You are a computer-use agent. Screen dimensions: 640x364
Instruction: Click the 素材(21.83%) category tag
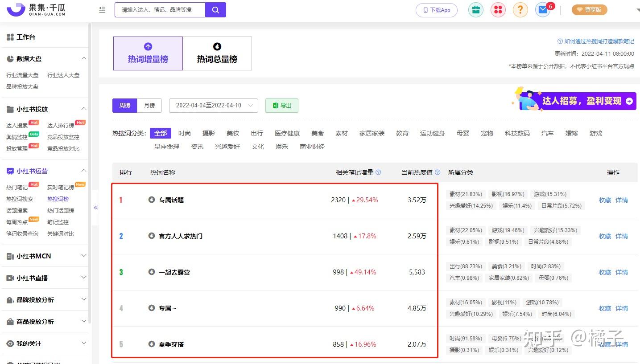466,194
